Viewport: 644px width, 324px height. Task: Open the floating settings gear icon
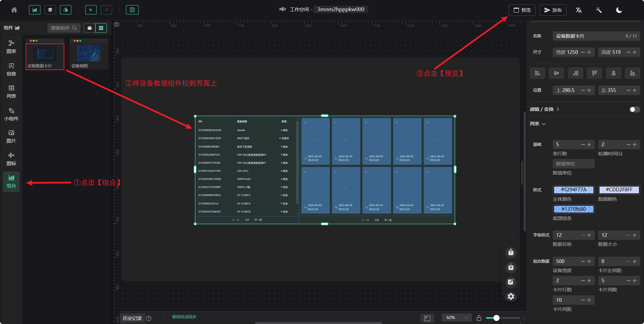click(511, 296)
